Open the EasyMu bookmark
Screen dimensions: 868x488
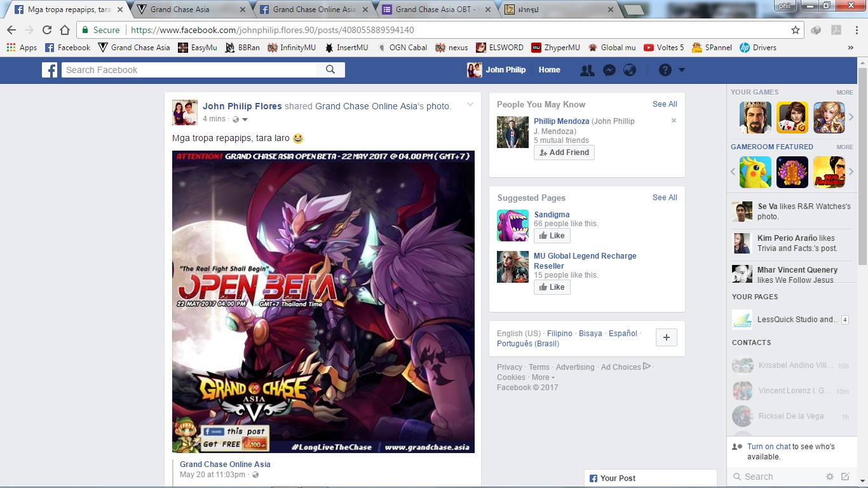[x=198, y=48]
